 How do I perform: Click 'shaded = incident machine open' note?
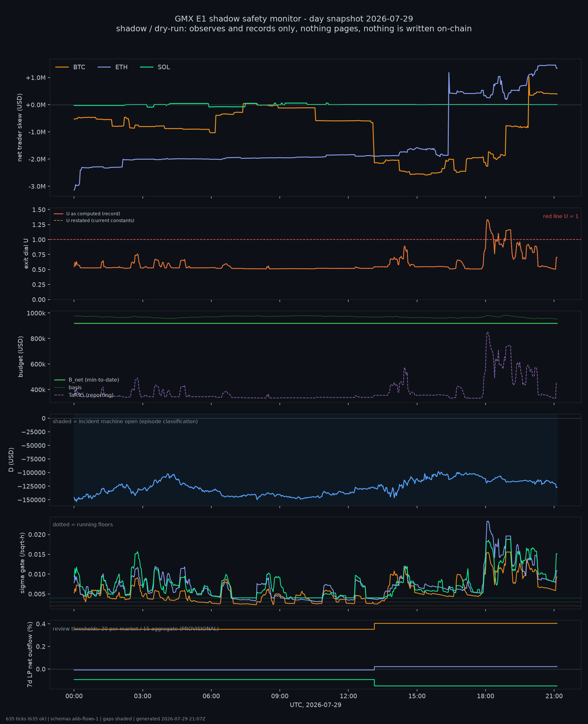click(x=125, y=421)
